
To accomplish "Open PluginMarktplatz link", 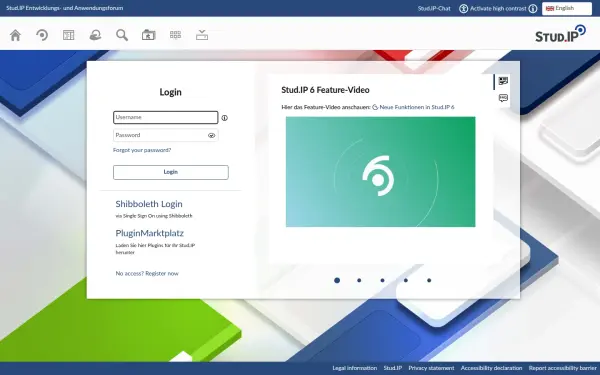I will click(150, 233).
